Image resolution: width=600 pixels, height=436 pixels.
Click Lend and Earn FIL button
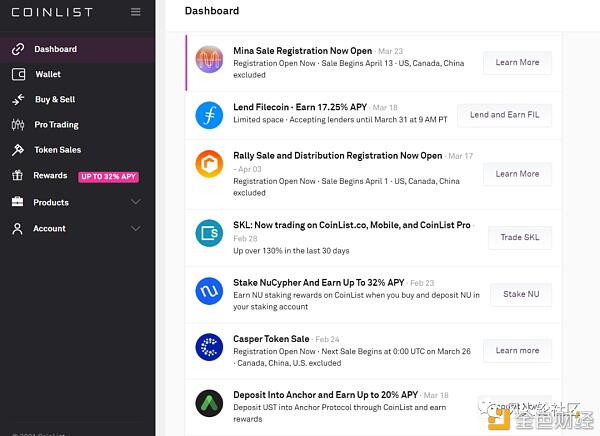pos(505,115)
